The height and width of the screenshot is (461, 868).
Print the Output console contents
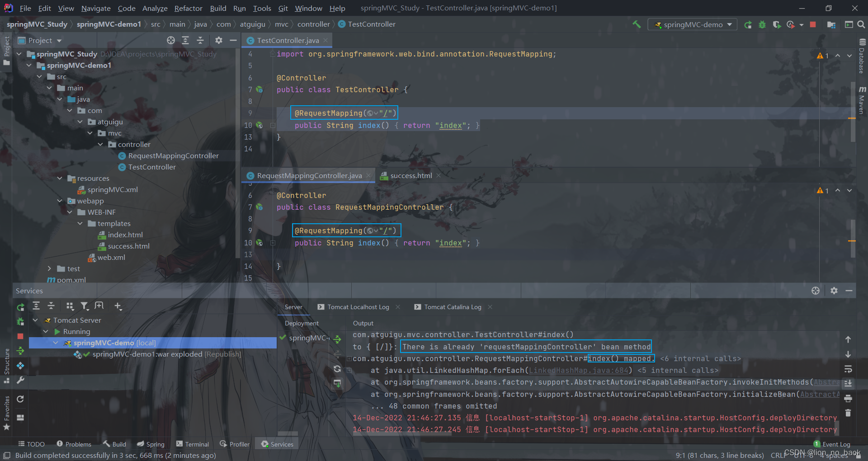click(848, 399)
